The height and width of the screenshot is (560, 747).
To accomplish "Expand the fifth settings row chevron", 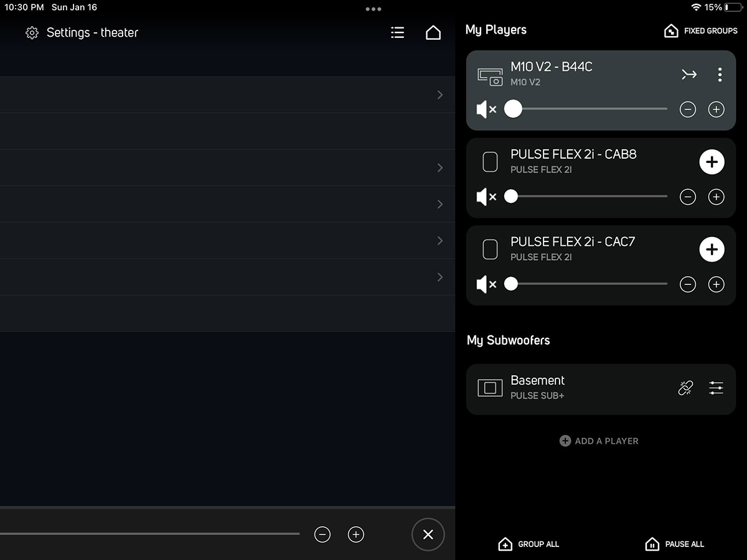I will point(440,277).
